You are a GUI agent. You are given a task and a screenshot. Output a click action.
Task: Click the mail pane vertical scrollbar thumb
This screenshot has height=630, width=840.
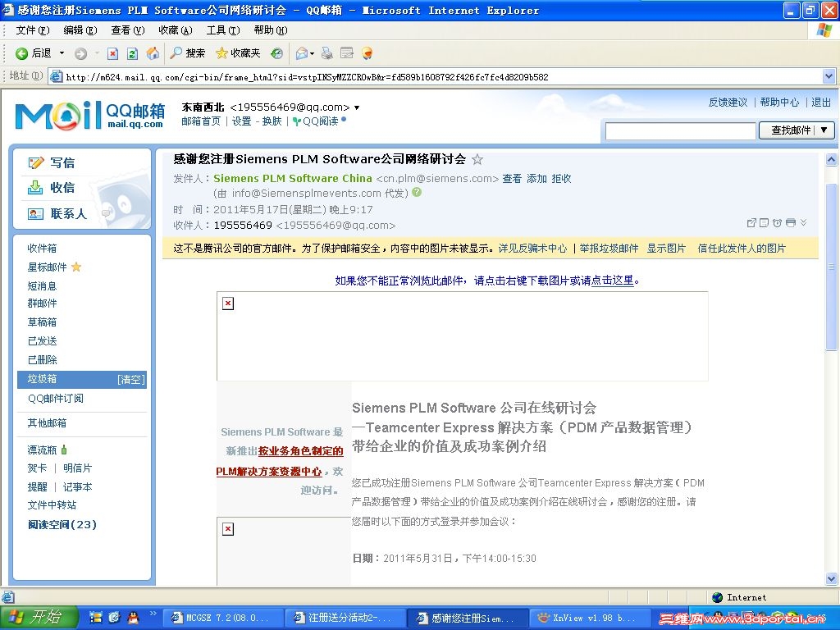pyautogui.click(x=831, y=267)
